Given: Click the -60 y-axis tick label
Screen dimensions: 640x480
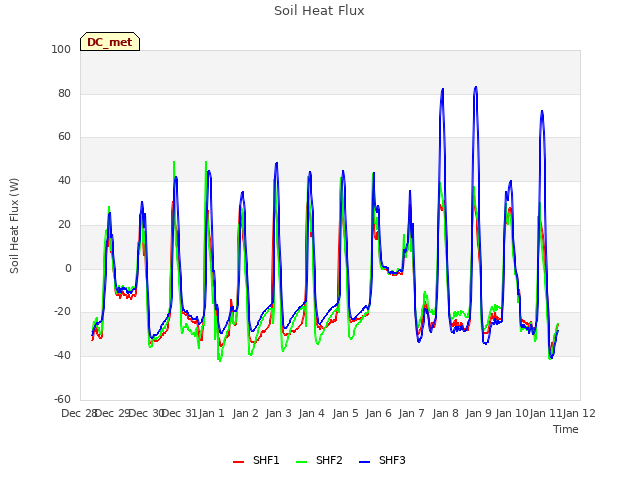Looking at the screenshot, I should 62,399.
